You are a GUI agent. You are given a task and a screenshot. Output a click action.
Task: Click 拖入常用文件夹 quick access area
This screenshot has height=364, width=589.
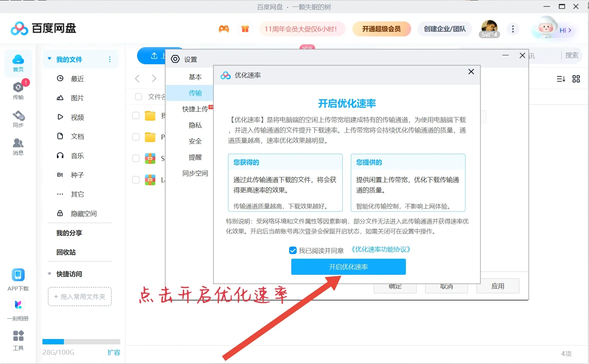pyautogui.click(x=79, y=297)
